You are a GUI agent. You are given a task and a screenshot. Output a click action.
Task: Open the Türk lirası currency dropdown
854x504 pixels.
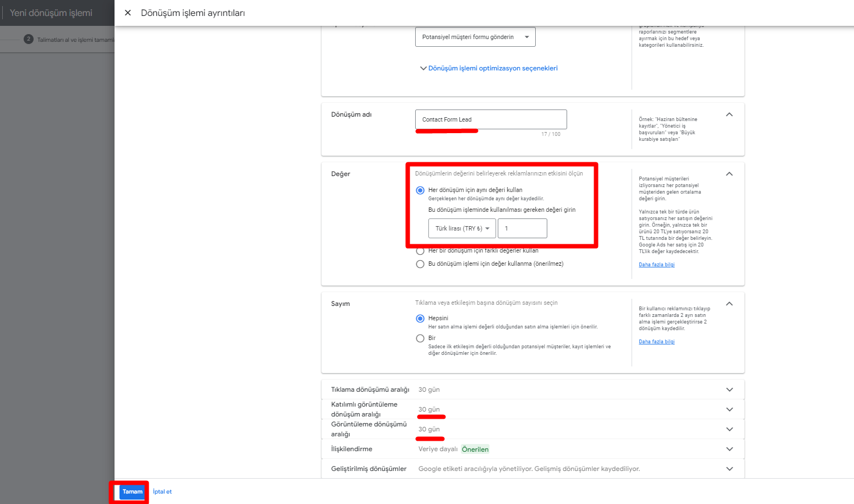pos(462,228)
